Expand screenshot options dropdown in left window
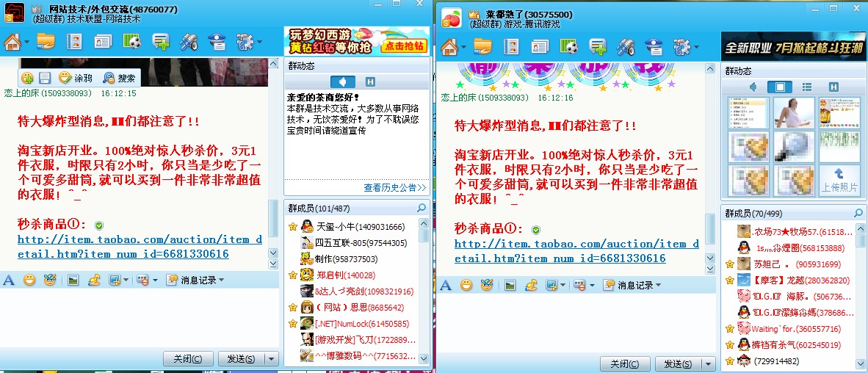868x373 pixels. click(126, 280)
